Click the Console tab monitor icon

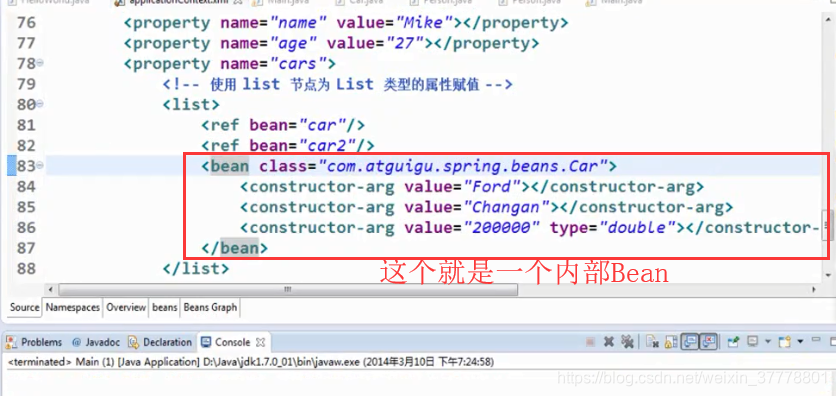click(x=206, y=342)
